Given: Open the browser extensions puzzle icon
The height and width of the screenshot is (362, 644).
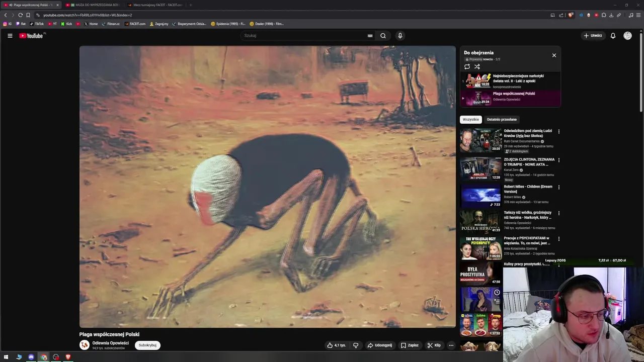Looking at the screenshot, I should [x=604, y=15].
